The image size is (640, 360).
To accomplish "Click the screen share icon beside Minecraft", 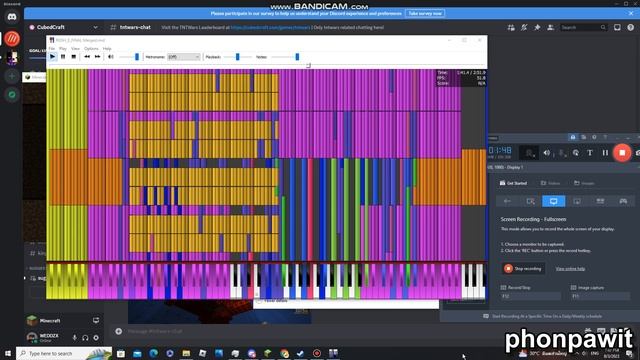I will point(96,320).
